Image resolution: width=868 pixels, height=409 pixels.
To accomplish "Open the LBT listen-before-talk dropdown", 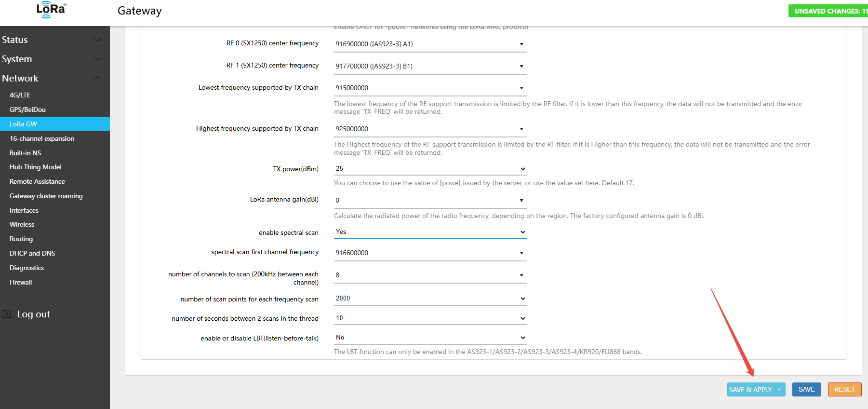I will pos(430,338).
